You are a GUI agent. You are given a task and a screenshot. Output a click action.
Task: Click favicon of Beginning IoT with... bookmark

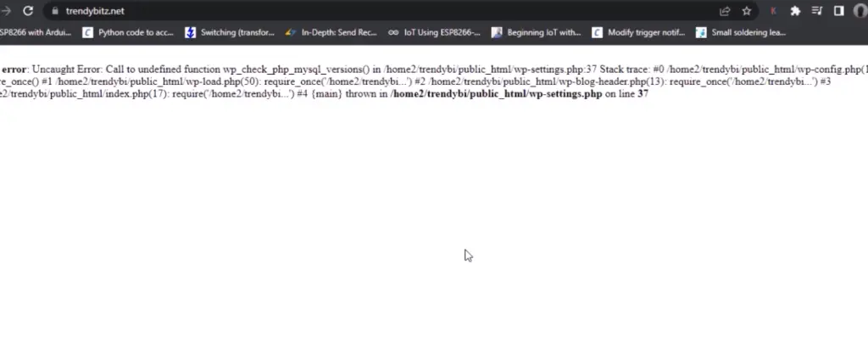coord(497,33)
